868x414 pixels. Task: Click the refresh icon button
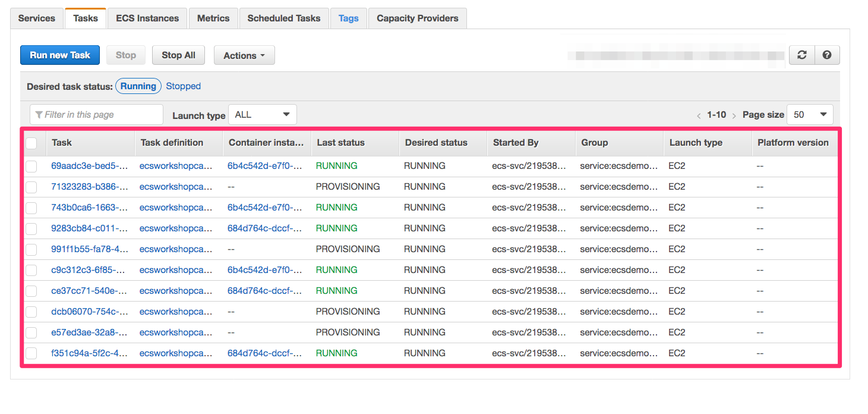coord(802,55)
